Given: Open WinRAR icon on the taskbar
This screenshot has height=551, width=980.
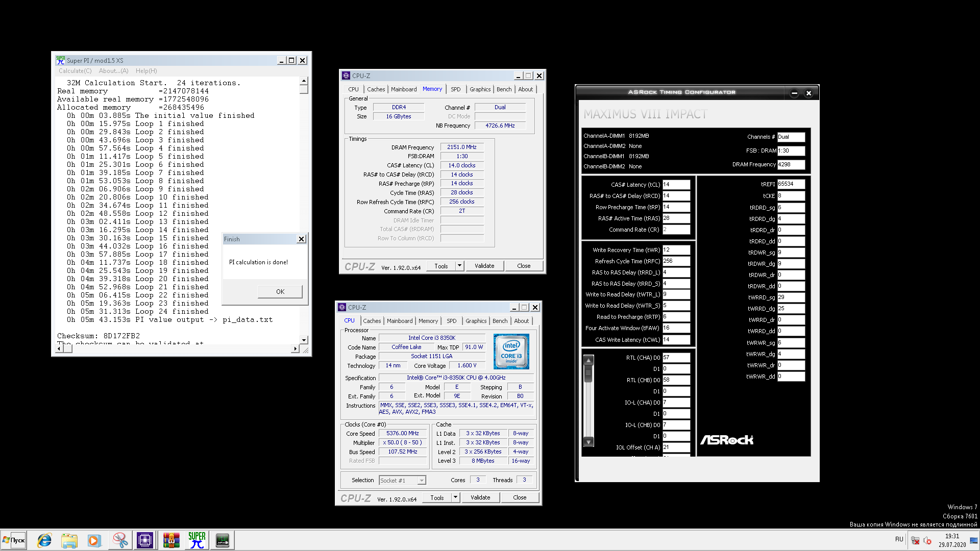Looking at the screenshot, I should click(171, 540).
